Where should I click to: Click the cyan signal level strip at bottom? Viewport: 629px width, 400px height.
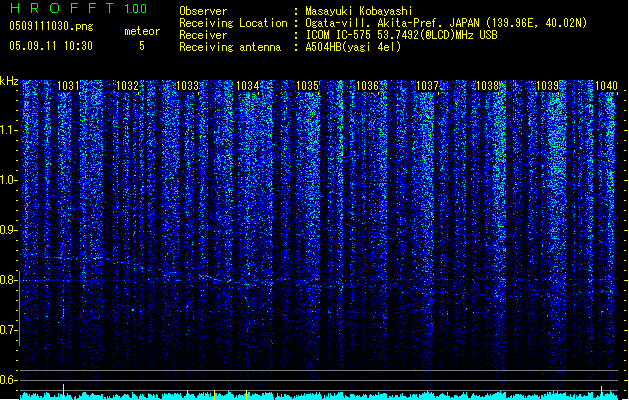tap(319, 396)
